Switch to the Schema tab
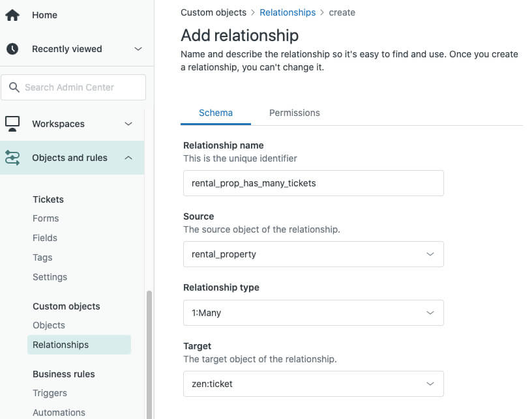Viewport: 532px width, 419px height. click(215, 113)
